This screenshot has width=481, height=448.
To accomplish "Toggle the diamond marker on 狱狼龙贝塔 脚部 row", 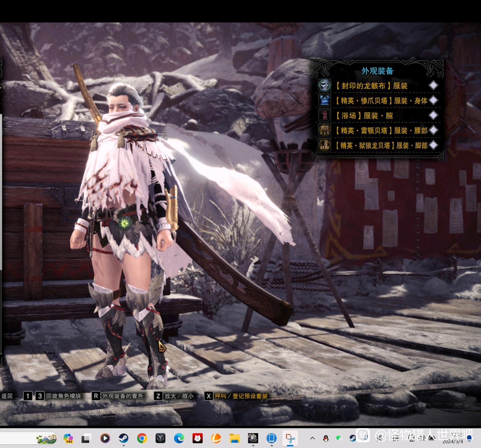I will point(433,145).
